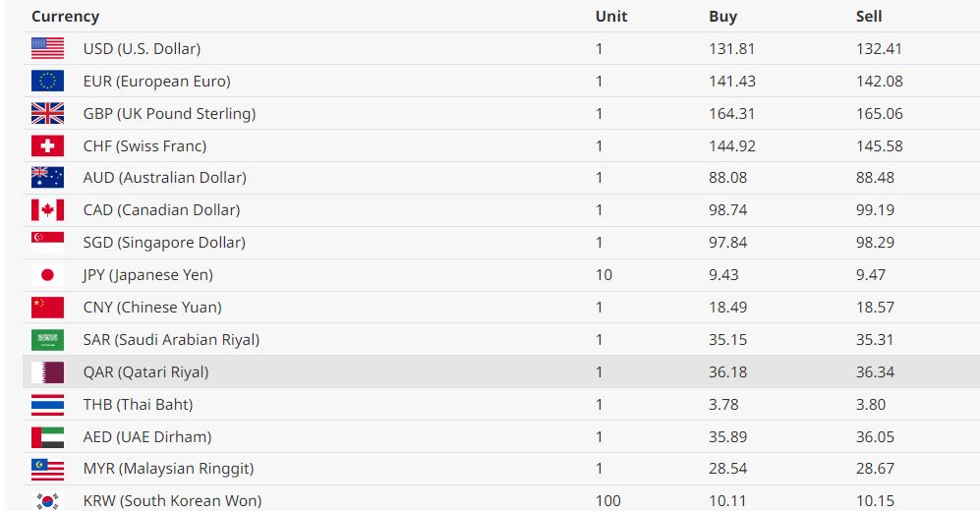The height and width of the screenshot is (511, 980).
Task: Click the UAE flag icon
Action: coord(47,437)
